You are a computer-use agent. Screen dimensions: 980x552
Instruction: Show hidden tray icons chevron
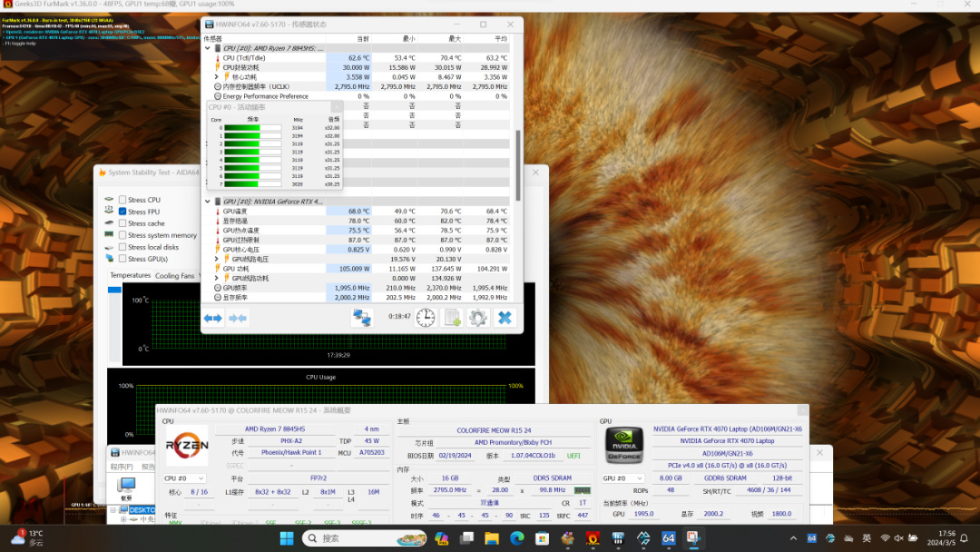(793, 538)
